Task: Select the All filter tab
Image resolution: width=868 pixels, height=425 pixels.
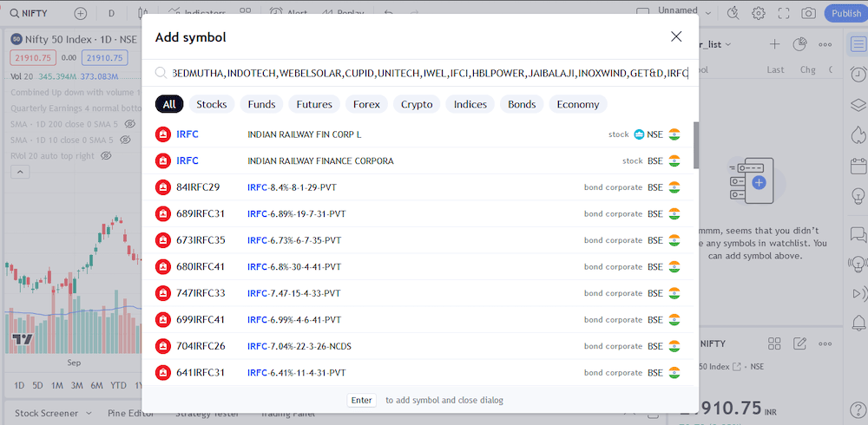Action: [x=169, y=104]
